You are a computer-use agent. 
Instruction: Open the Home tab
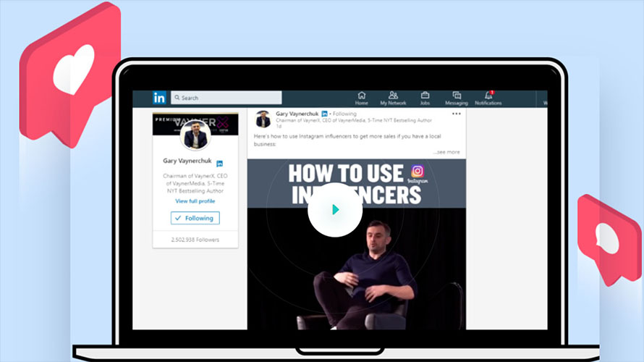(361, 98)
